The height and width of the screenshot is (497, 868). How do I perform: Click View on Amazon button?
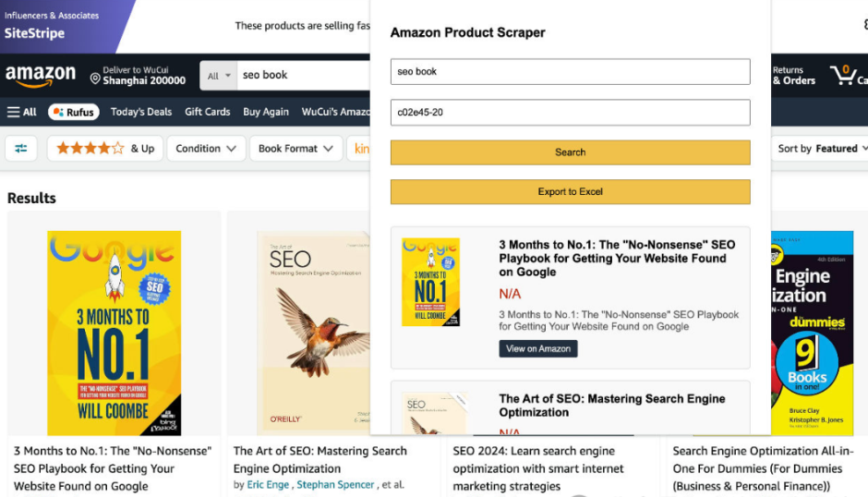538,348
